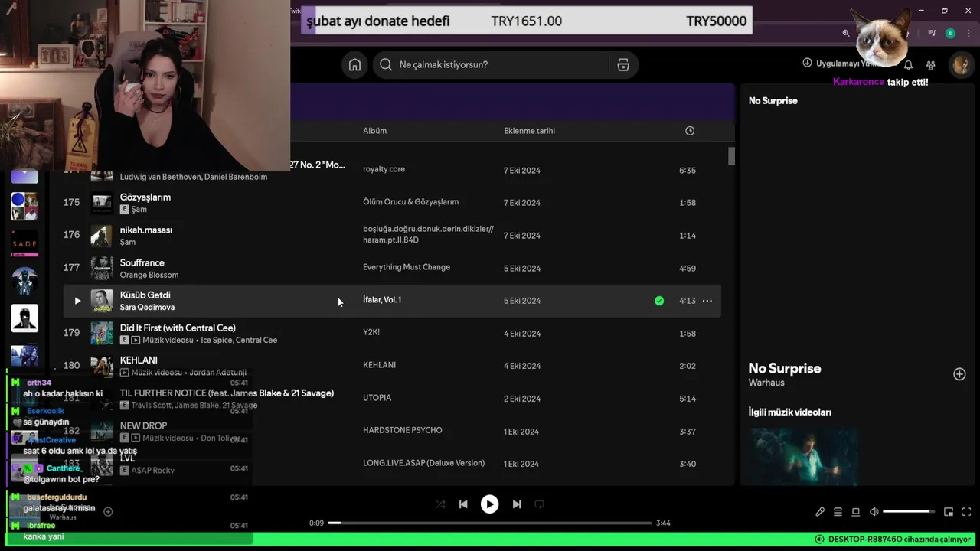The height and width of the screenshot is (551, 980).
Task: Click İlgili müzik videoları heading
Action: click(x=790, y=412)
